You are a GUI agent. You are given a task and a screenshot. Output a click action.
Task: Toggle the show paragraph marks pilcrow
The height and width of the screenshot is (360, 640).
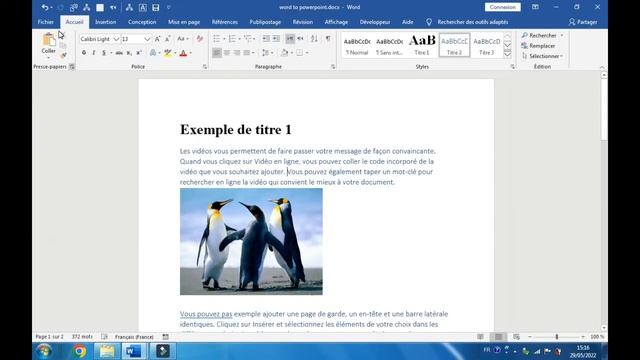pos(328,39)
